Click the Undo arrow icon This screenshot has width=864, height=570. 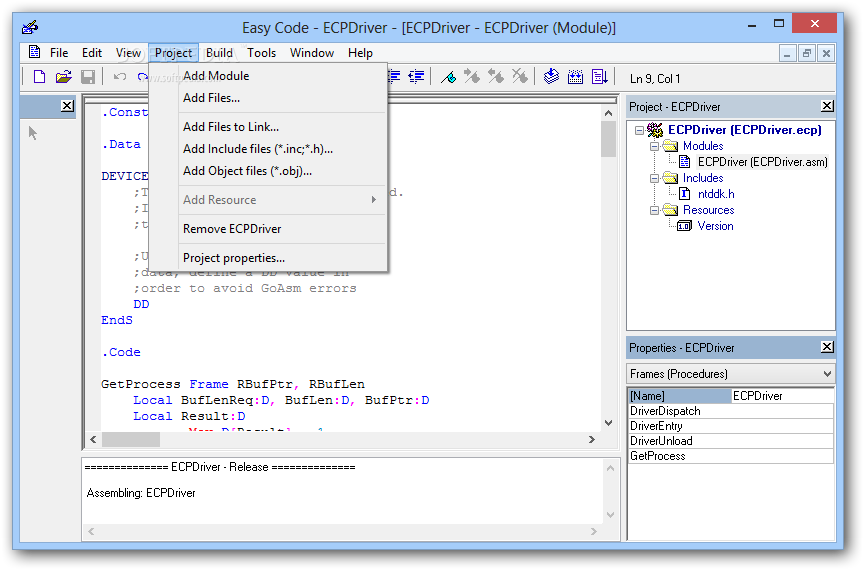coord(120,77)
